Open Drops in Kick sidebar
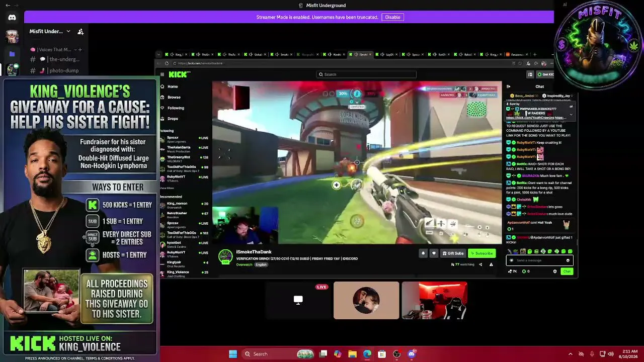 [172, 119]
